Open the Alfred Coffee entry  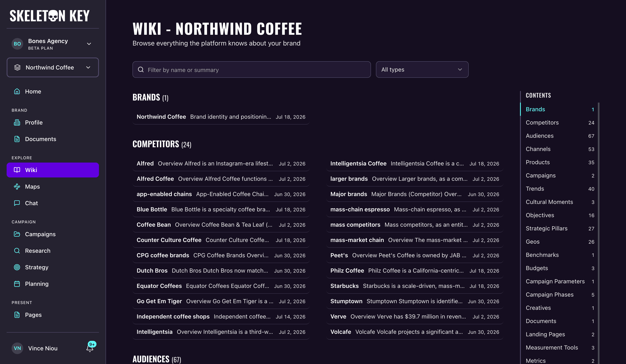pyautogui.click(x=221, y=179)
